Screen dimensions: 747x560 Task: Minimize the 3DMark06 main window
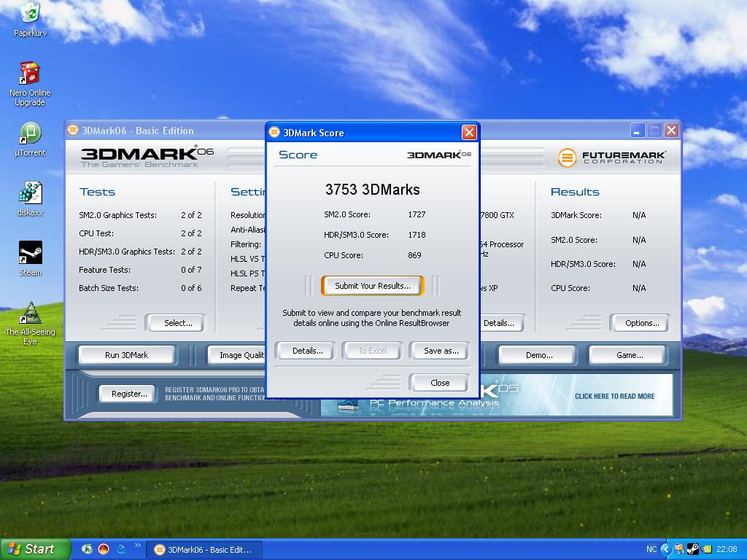(638, 131)
